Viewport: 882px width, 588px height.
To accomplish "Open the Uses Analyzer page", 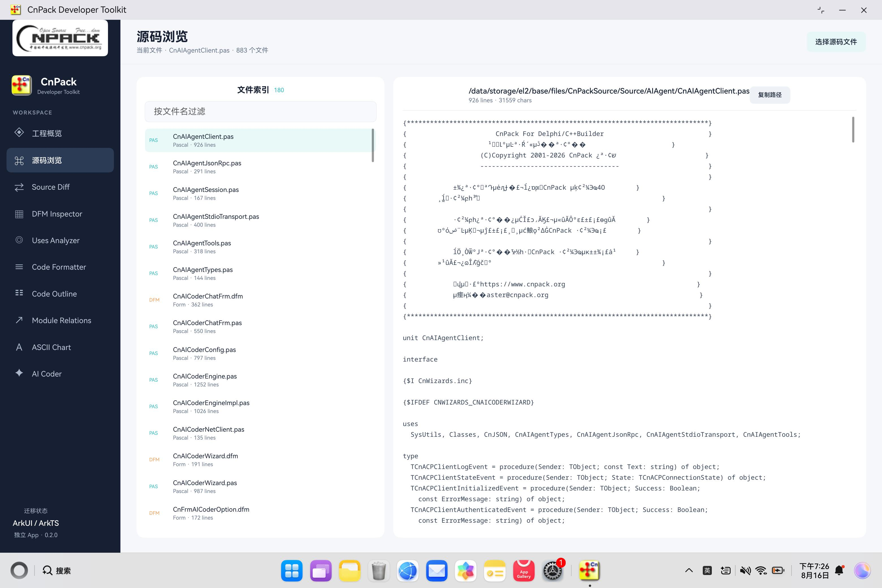I will click(60, 240).
